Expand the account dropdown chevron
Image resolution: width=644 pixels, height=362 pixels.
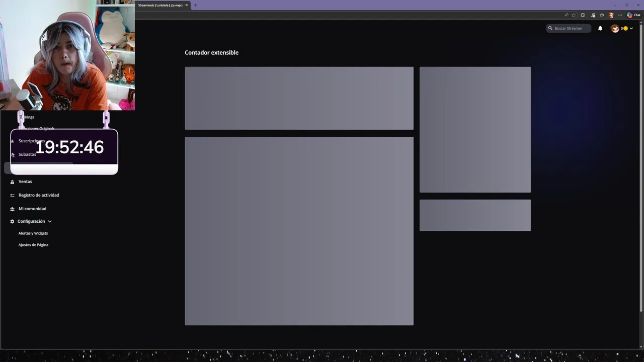631,28
